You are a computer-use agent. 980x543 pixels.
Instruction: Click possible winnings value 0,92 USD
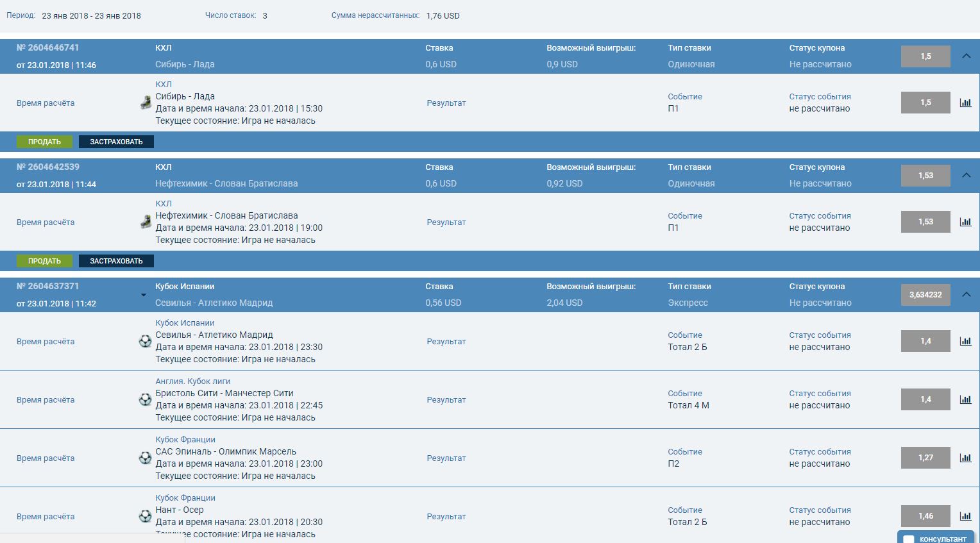(x=564, y=183)
